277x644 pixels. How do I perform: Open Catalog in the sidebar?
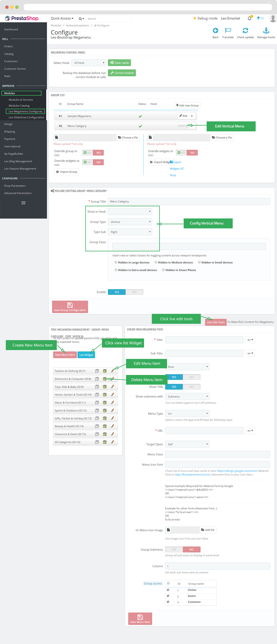[9, 54]
